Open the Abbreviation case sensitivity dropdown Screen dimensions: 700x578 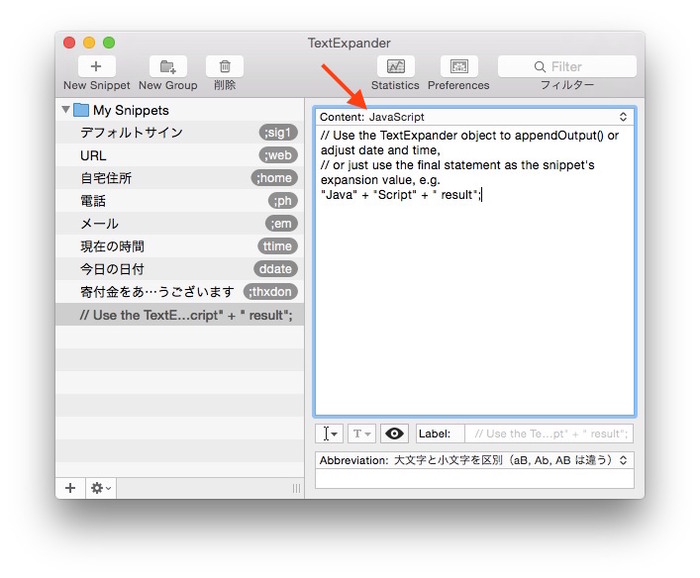474,460
